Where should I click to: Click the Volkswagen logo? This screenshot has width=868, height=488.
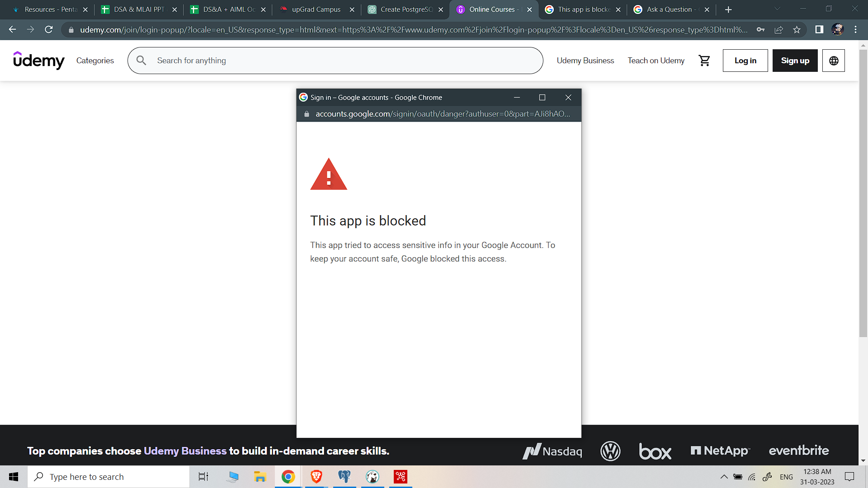(610, 451)
